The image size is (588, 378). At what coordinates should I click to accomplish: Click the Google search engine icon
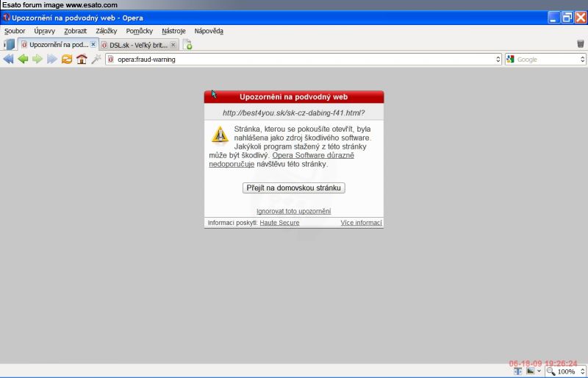pyautogui.click(x=510, y=59)
